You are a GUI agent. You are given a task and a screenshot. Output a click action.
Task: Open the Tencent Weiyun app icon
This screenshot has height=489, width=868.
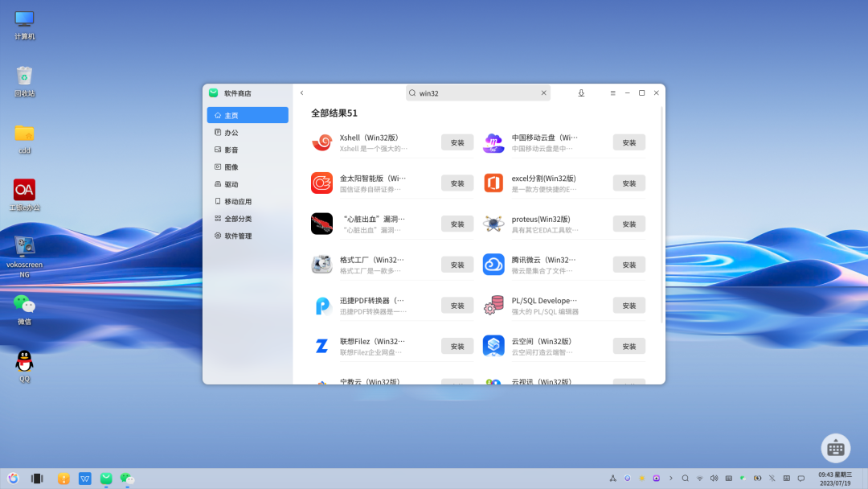[x=493, y=265]
